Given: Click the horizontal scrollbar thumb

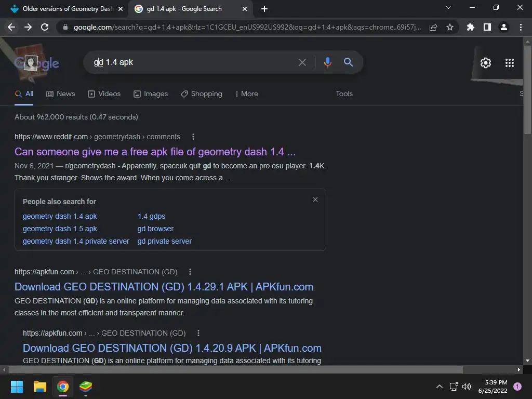Looking at the screenshot, I should [x=236, y=369].
